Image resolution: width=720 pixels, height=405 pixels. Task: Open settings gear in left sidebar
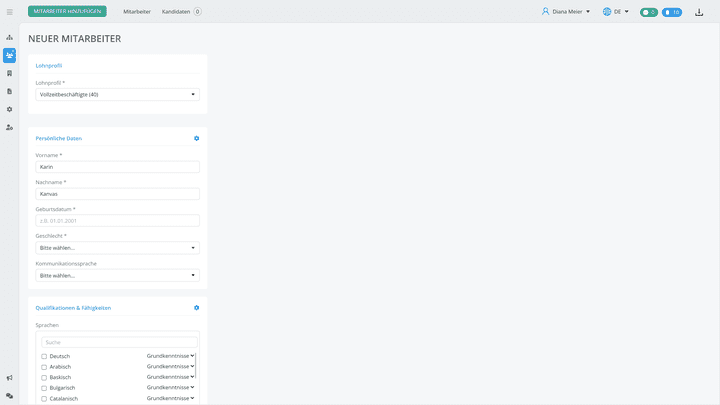point(10,109)
